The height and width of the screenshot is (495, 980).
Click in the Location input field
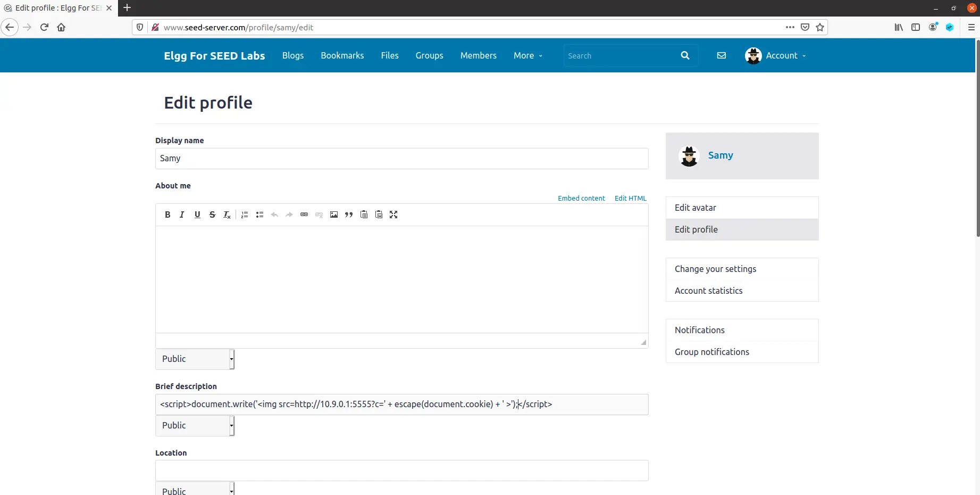[x=401, y=471]
